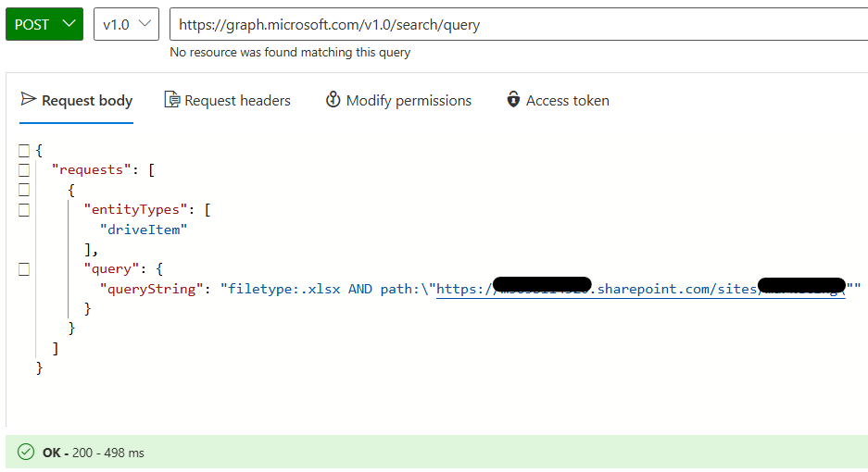Click the "entityTypes" key text
The image size is (868, 472).
(x=135, y=210)
